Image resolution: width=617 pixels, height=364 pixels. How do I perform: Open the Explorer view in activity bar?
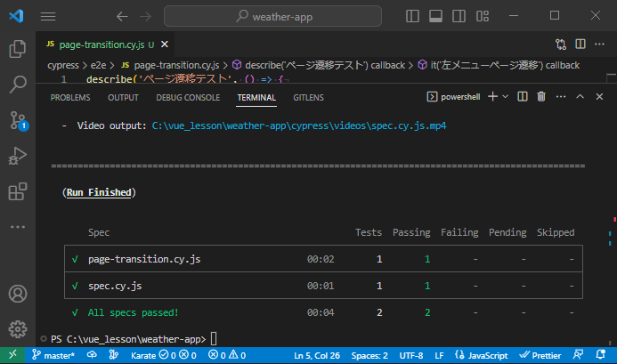pyautogui.click(x=17, y=49)
